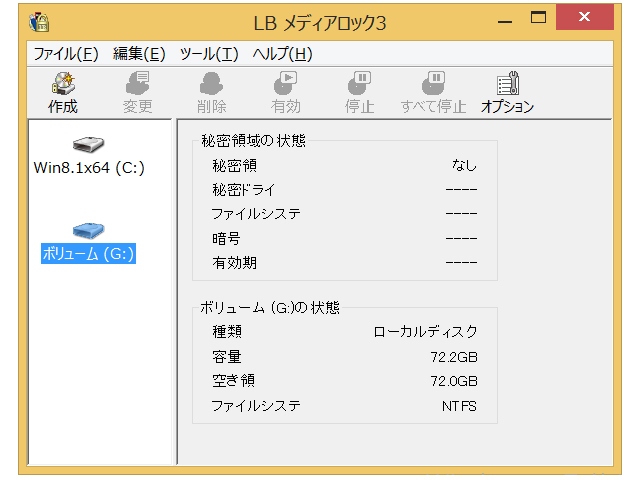This screenshot has height=480, width=640.
Task: Click the 停止 (Stop) toolbar icon
Action: pos(359,83)
